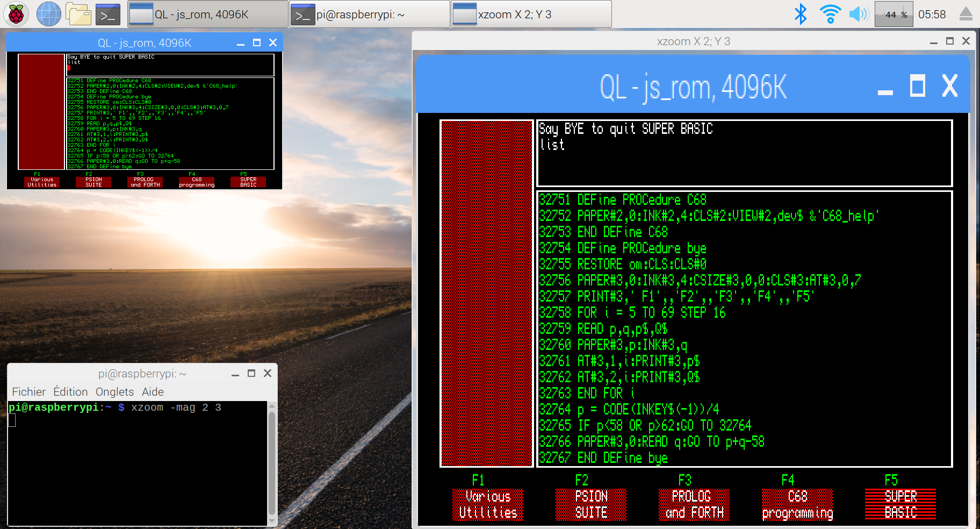Close the pi@raspberrypi terminal window
The width and height of the screenshot is (980, 529).
(268, 373)
